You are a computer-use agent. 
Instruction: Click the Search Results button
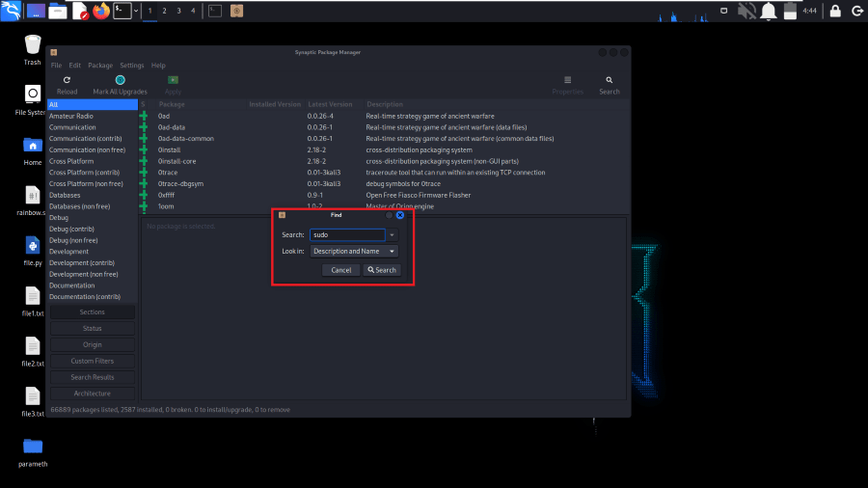(93, 377)
